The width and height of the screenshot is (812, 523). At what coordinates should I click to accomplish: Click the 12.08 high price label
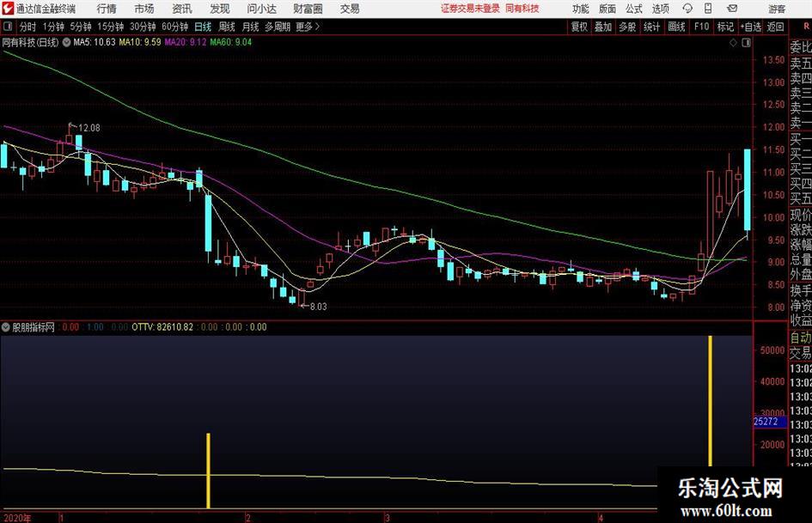89,128
